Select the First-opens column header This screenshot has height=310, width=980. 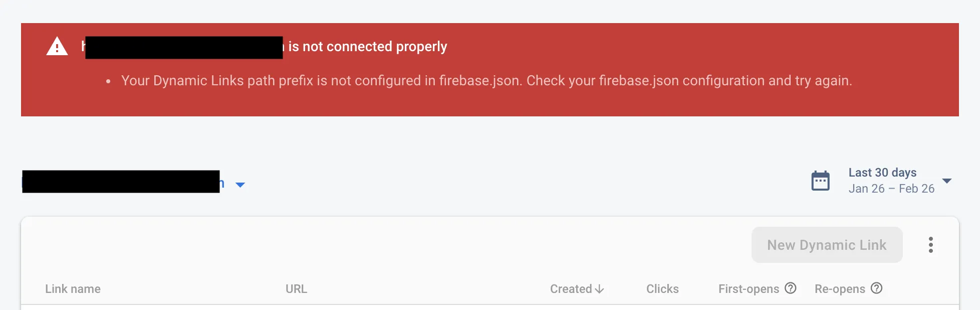[x=749, y=289]
